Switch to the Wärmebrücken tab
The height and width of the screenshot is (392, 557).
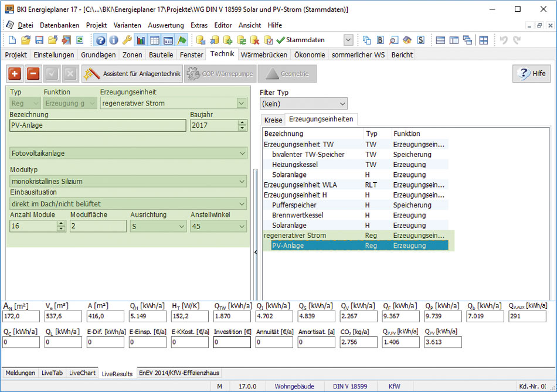[x=264, y=54]
